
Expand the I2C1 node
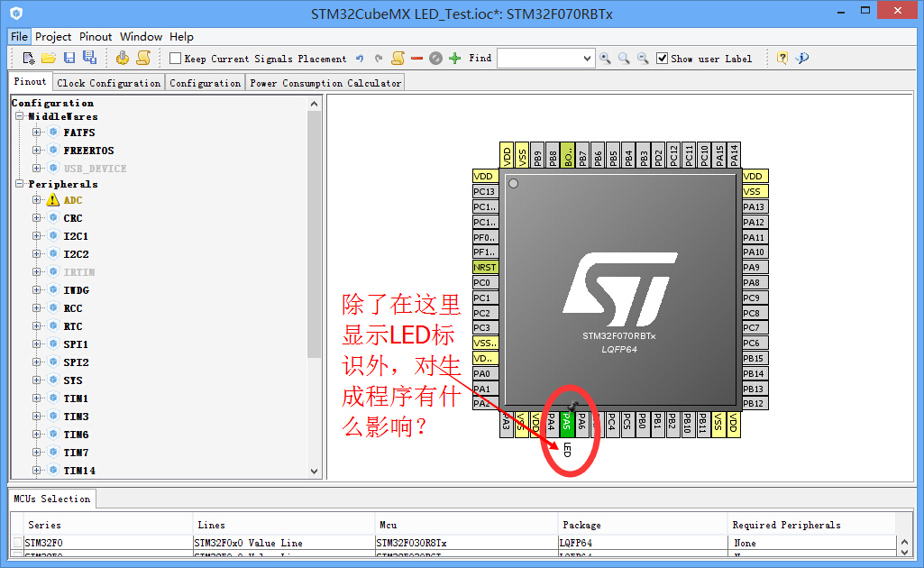(37, 235)
